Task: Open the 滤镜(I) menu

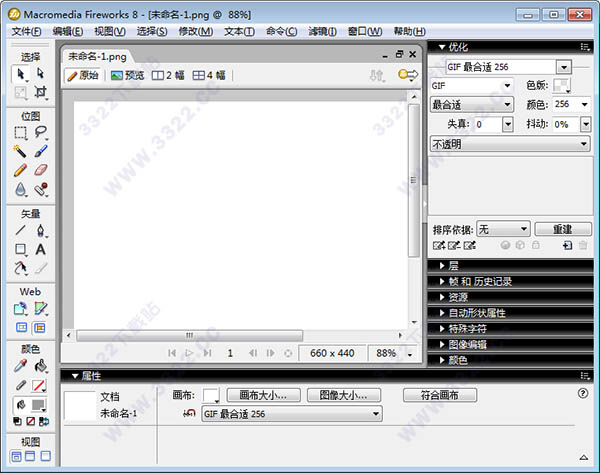Action: (x=323, y=31)
